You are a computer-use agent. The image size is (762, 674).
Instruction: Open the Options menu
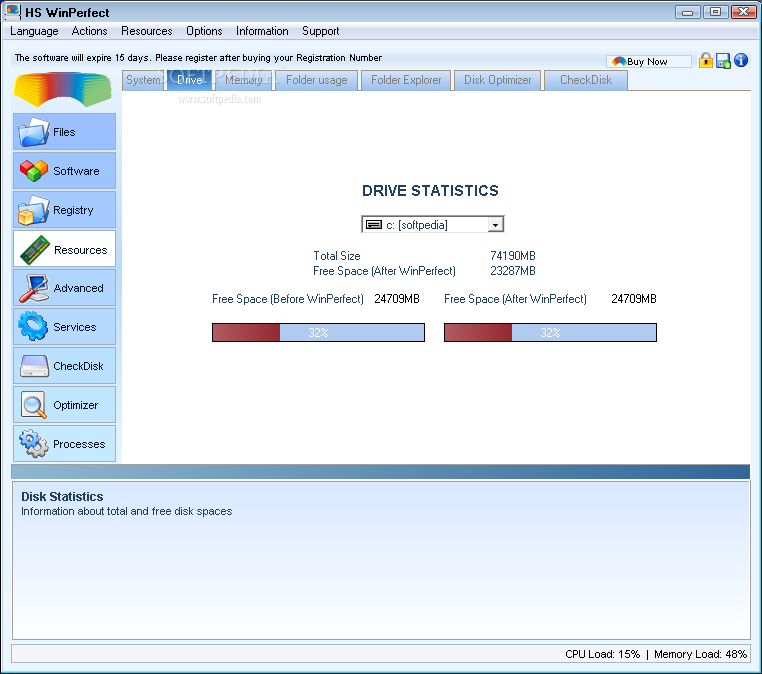click(x=204, y=31)
